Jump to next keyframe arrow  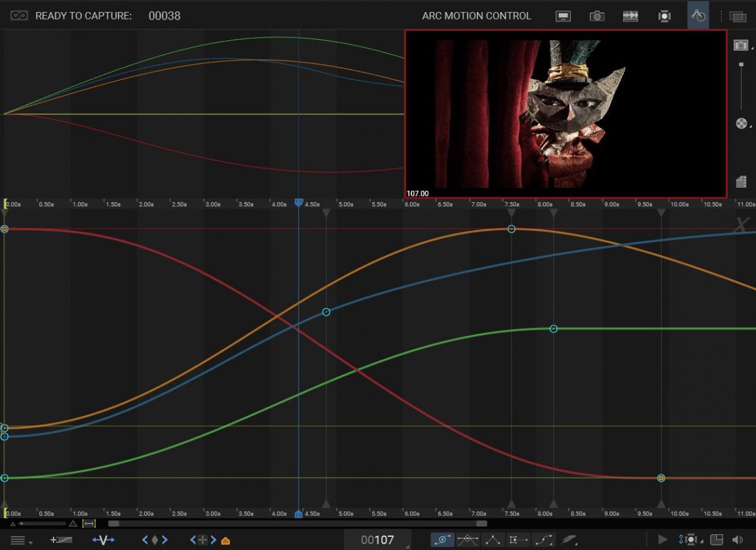(x=165, y=540)
